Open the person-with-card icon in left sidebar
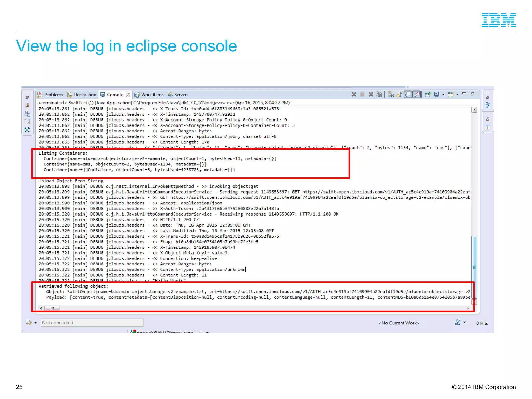This screenshot has width=532, height=399. pos(27,114)
